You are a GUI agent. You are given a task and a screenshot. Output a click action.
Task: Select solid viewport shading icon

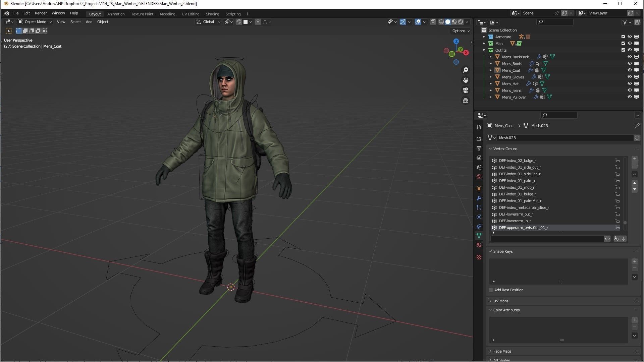[448, 22]
